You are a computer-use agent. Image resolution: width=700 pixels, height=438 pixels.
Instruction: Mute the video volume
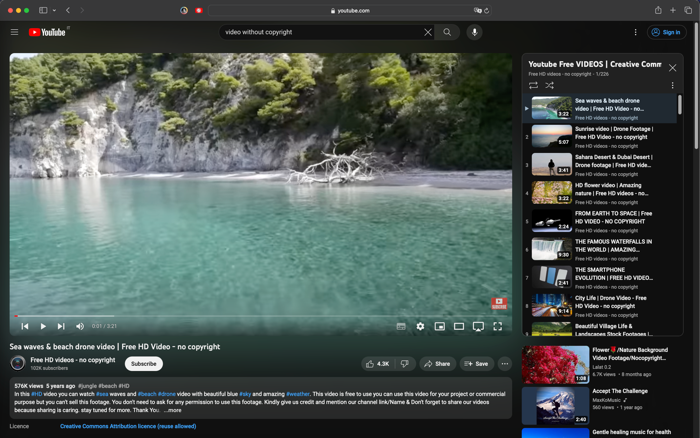tap(80, 326)
